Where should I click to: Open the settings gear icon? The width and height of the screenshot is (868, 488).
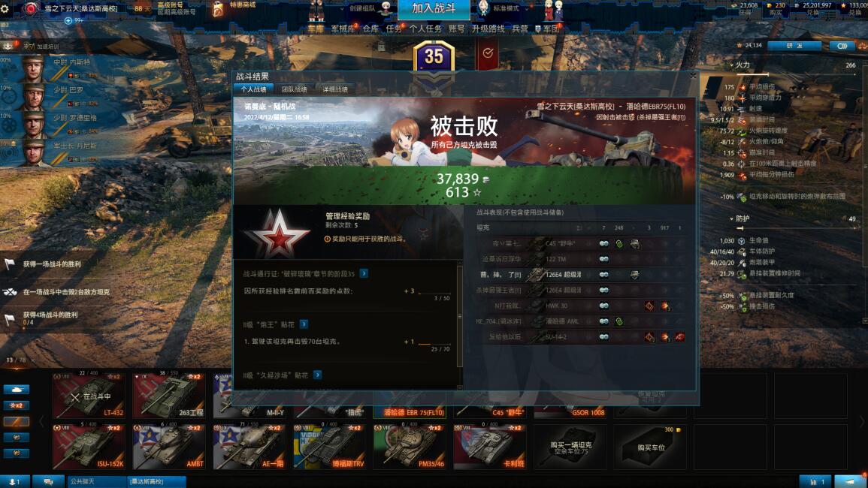pos(5,9)
